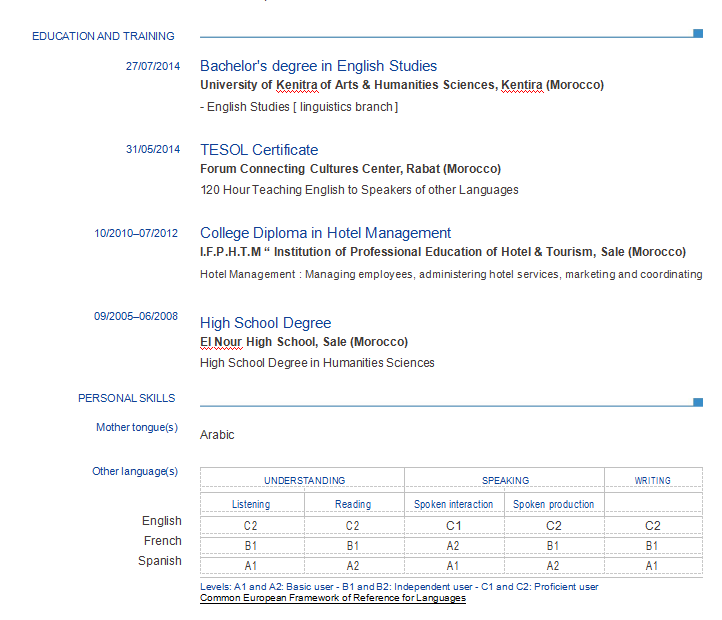Select the UNDERSTANDING table header cell

[304, 481]
